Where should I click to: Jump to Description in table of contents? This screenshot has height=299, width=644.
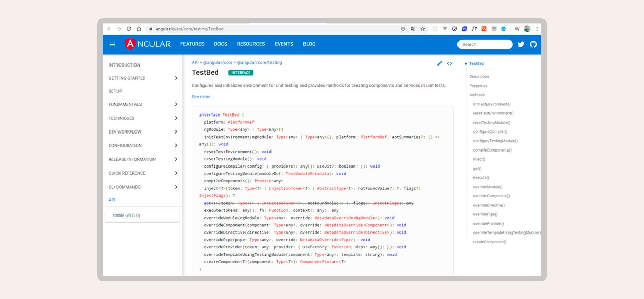coord(479,77)
